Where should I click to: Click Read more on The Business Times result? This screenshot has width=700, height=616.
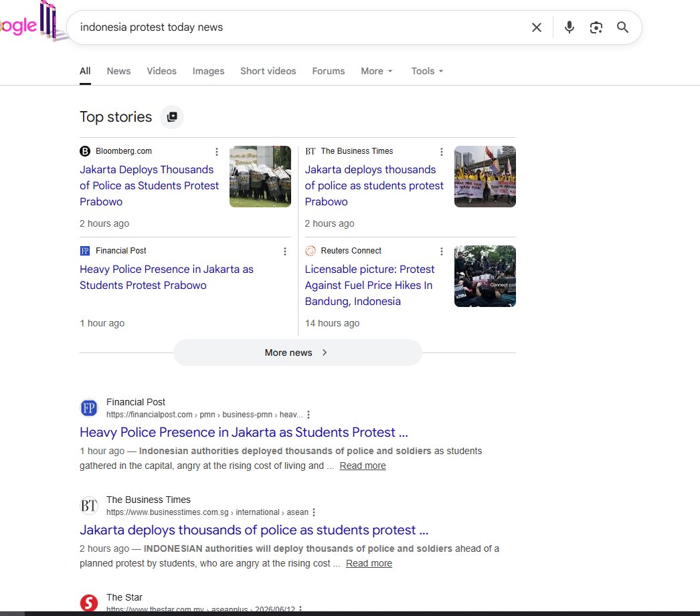(369, 563)
